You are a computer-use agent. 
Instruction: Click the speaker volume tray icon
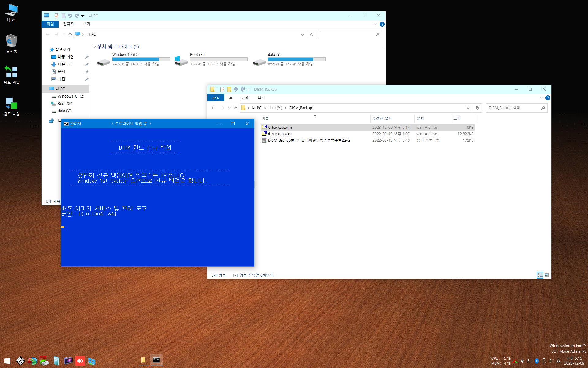(551, 361)
